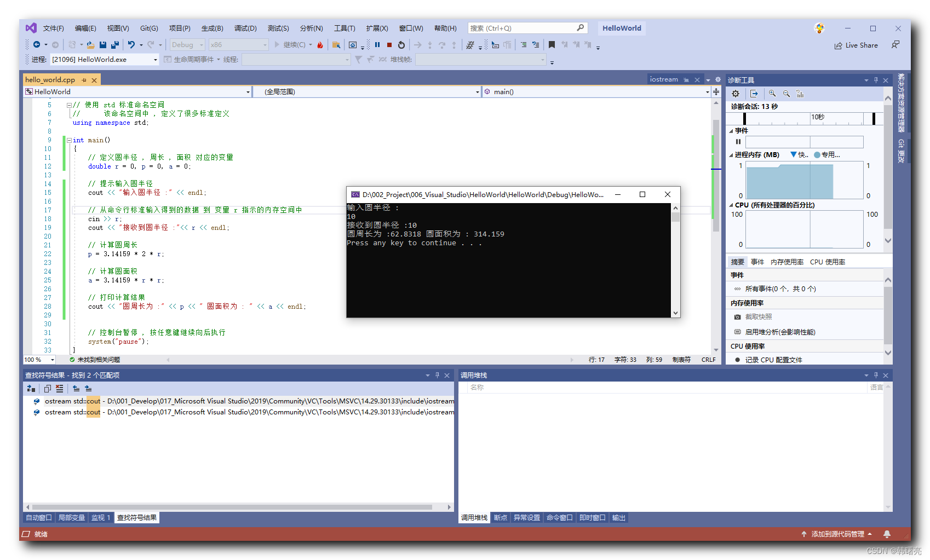Save the current file with disk icon

coord(103,45)
